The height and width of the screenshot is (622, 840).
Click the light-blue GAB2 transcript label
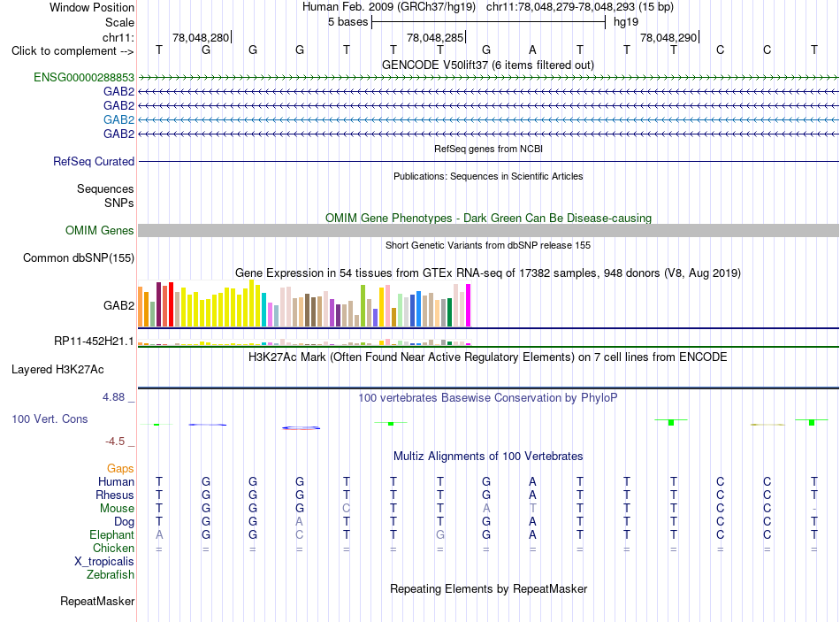point(118,119)
